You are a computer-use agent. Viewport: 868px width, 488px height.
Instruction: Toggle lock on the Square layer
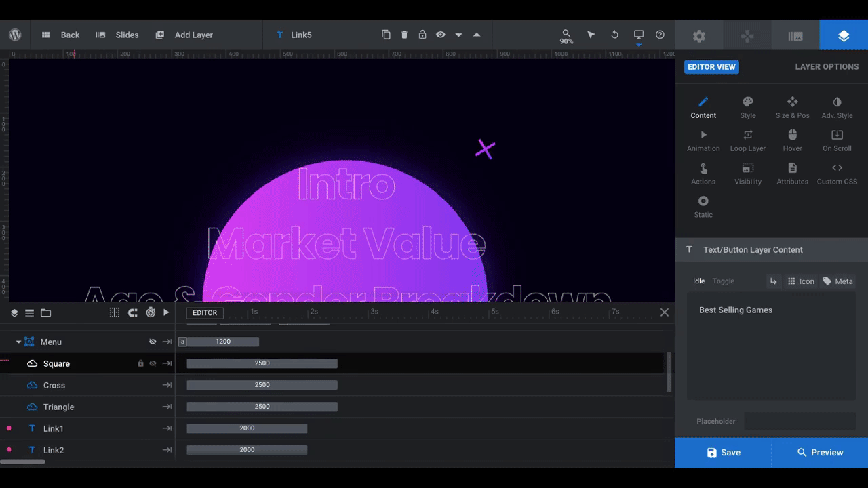coord(140,363)
